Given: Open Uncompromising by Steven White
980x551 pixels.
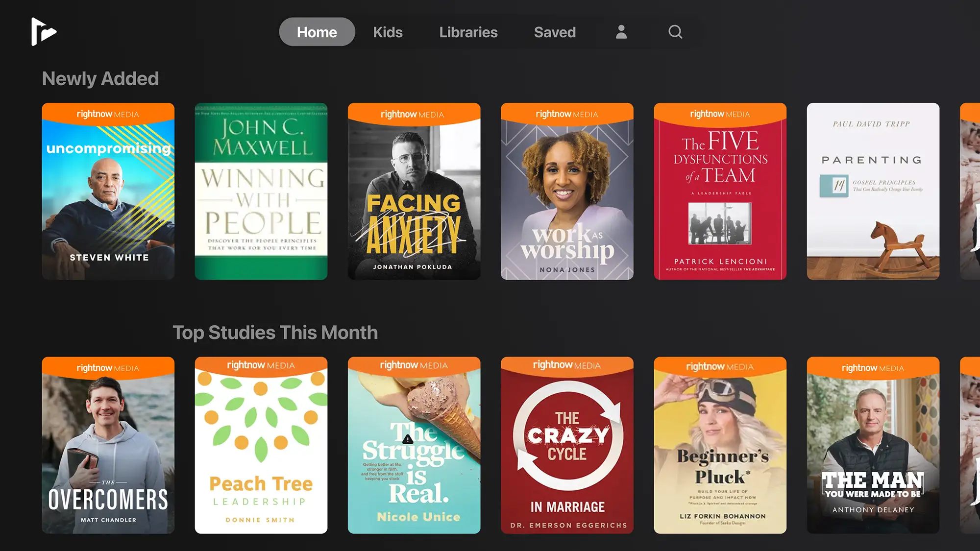Looking at the screenshot, I should (x=108, y=191).
